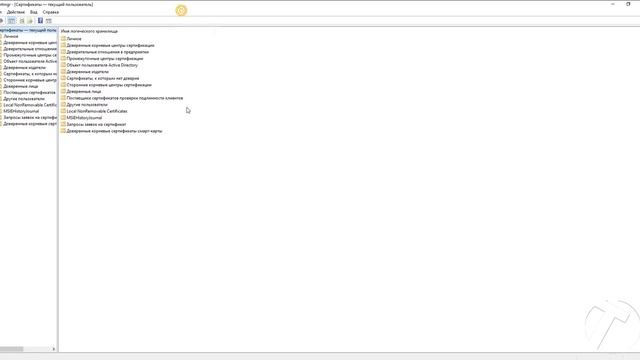Viewport: 640px width, 360px height.
Task: Click the tree pane horizontal scrollbar thumb
Action: (x=11, y=349)
